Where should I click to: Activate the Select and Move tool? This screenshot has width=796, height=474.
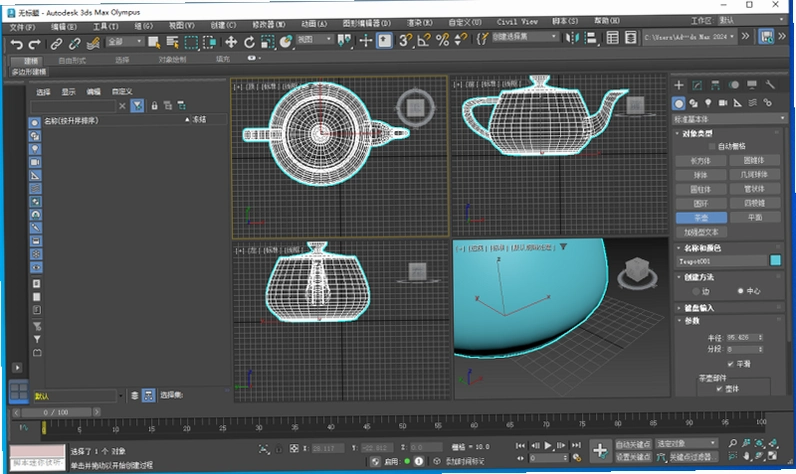(231, 42)
